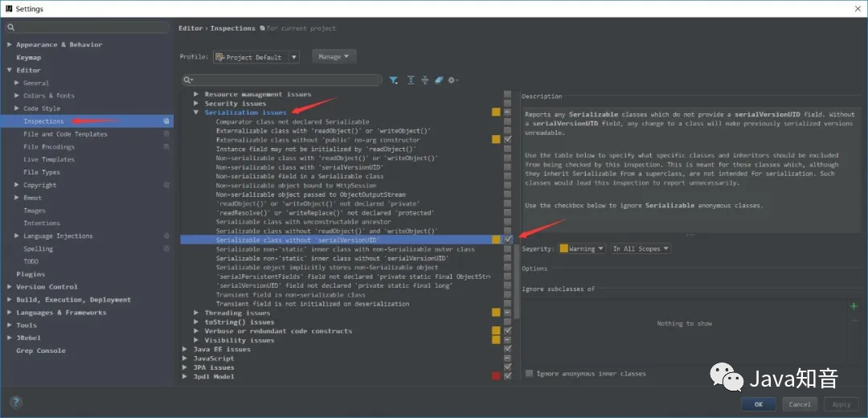This screenshot has height=418, width=868.
Task: Select Instance field may not be initialized by 'readObject()'
Action: point(316,149)
